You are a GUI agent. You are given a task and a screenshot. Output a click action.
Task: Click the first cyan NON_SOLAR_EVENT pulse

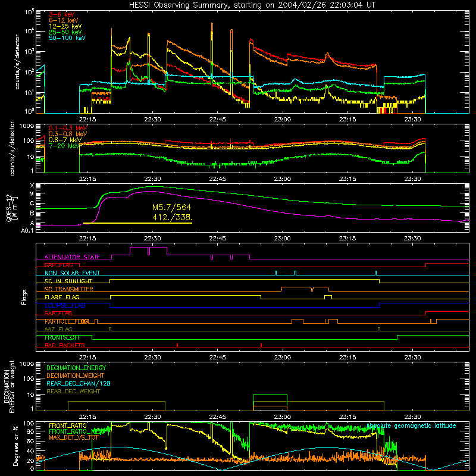[275, 273]
